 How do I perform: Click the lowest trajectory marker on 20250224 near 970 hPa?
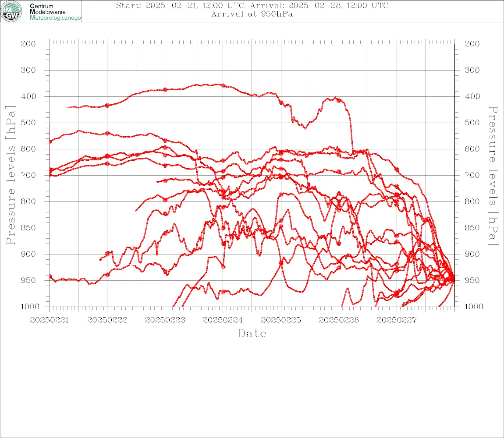[223, 292]
